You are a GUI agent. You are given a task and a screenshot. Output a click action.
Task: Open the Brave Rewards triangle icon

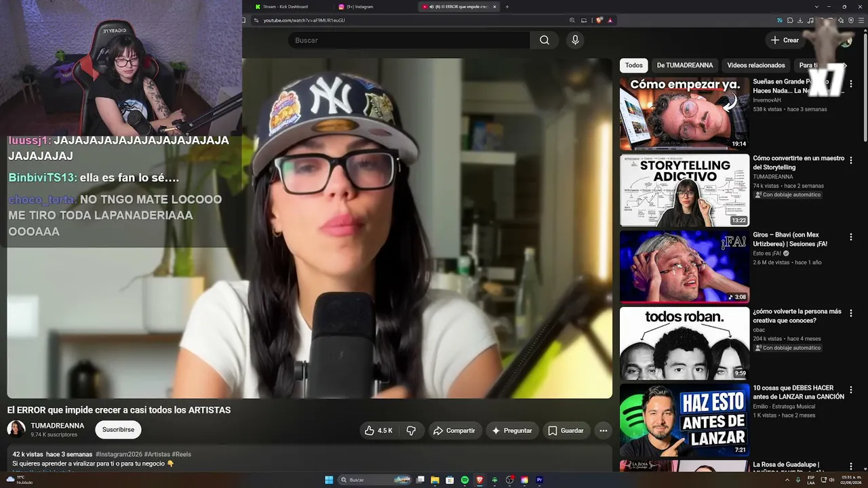point(610,20)
